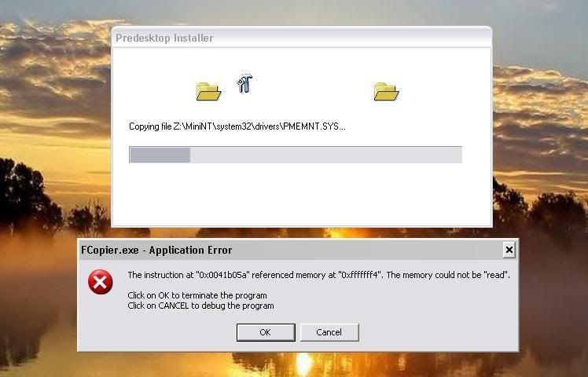Click the filled part of progress bar
Viewport: 588px width, 377px height.
(x=160, y=155)
